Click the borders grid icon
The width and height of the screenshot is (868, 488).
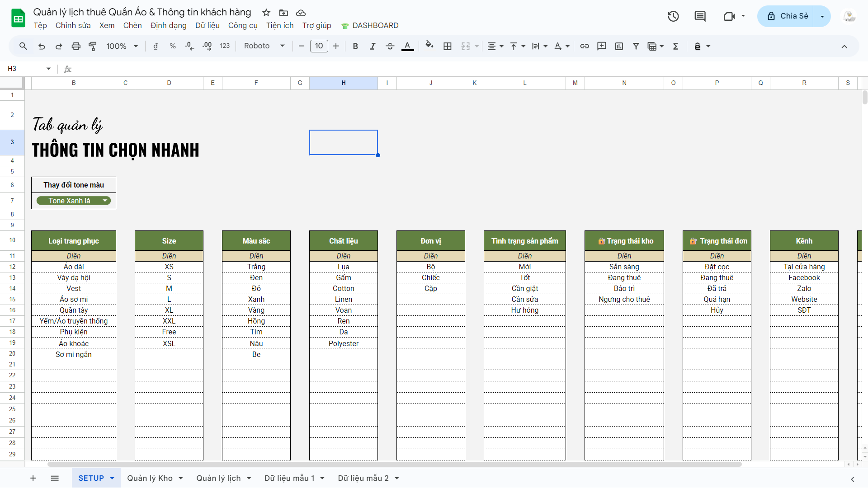coord(447,46)
